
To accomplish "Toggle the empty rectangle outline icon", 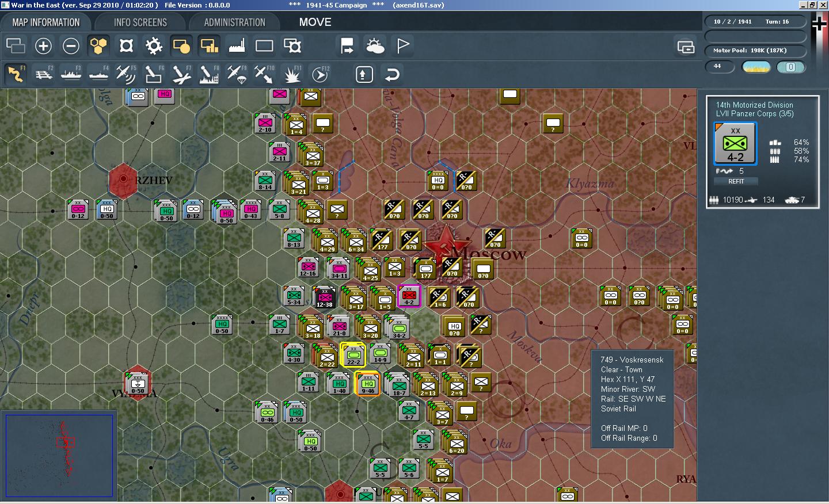I will tap(264, 45).
